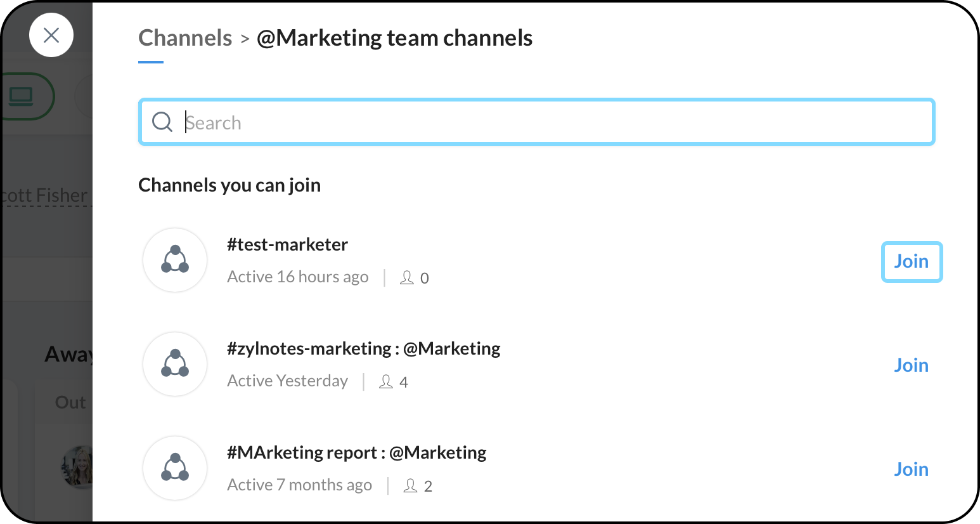Click the Scott Fisher name in the background
The image size is (980, 524).
[46, 195]
